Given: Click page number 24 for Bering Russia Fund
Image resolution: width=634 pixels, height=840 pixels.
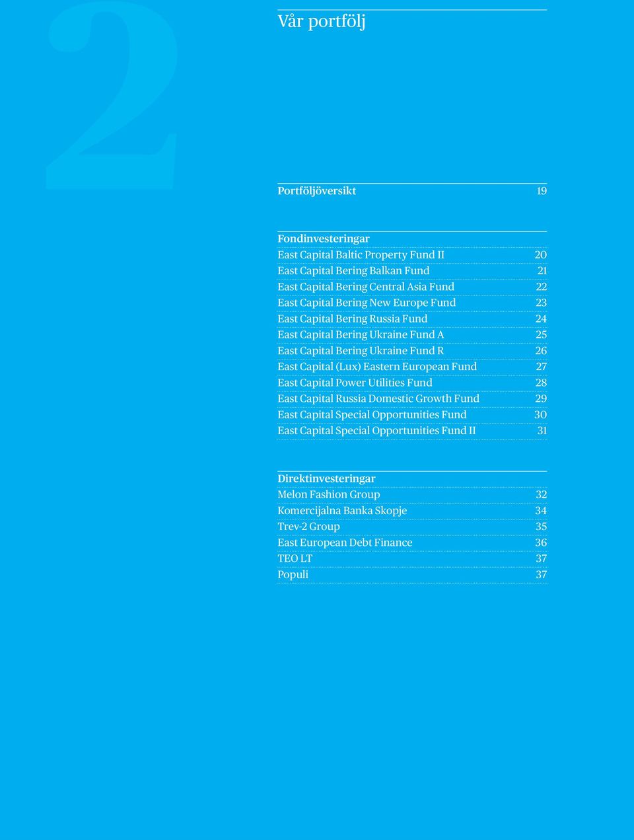Looking at the screenshot, I should coord(541,319).
